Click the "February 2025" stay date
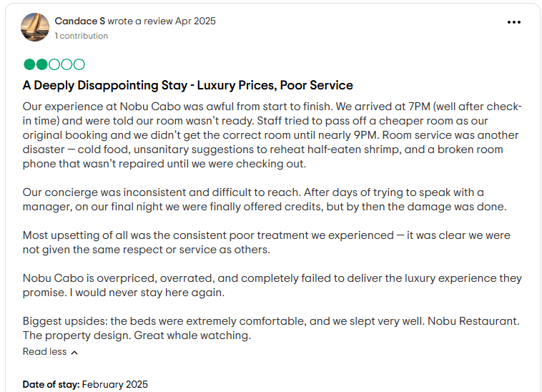The height and width of the screenshot is (392, 542). (115, 384)
